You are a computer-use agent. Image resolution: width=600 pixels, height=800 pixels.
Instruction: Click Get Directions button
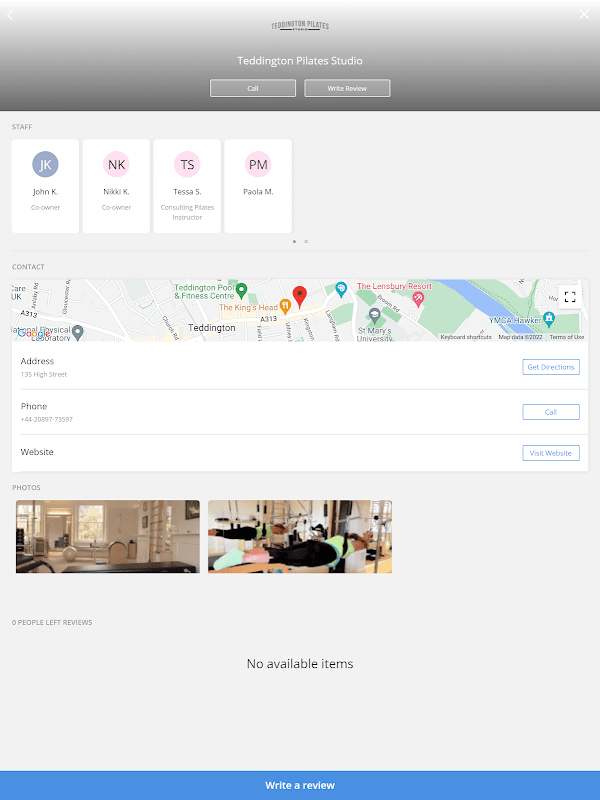[x=551, y=367]
